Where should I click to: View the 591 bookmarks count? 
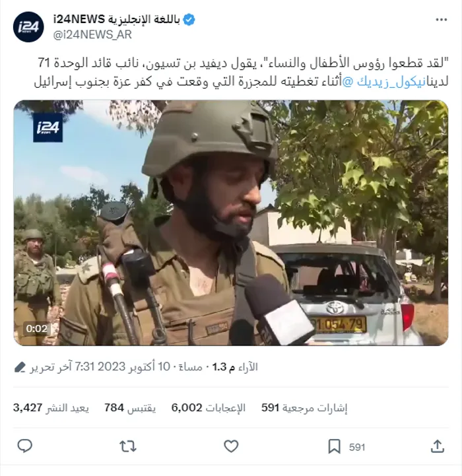click(x=304, y=408)
